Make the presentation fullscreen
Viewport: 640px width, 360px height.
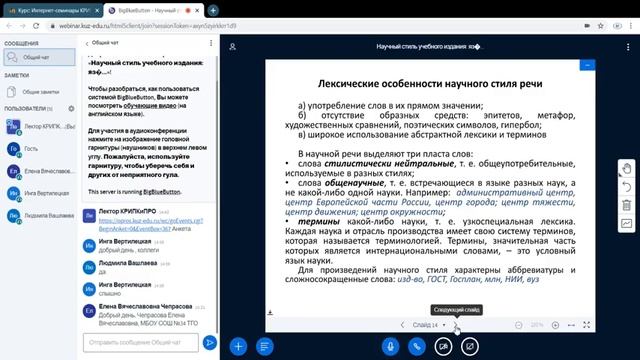[587, 325]
